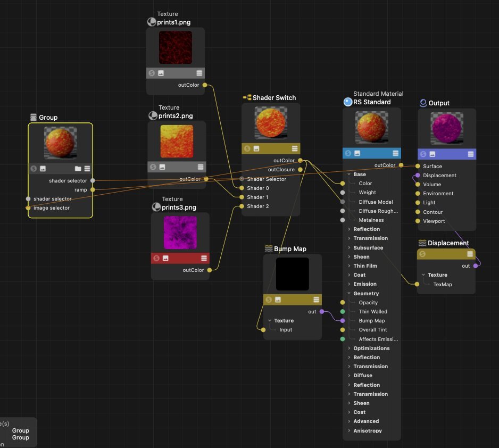Expand the Anisotropy section
The image size is (499, 448).
tap(349, 430)
